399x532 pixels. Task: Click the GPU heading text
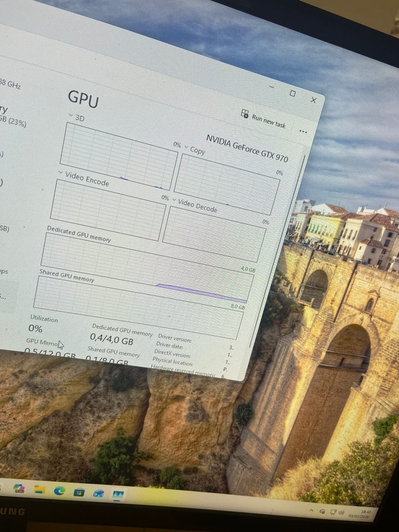pyautogui.click(x=84, y=99)
